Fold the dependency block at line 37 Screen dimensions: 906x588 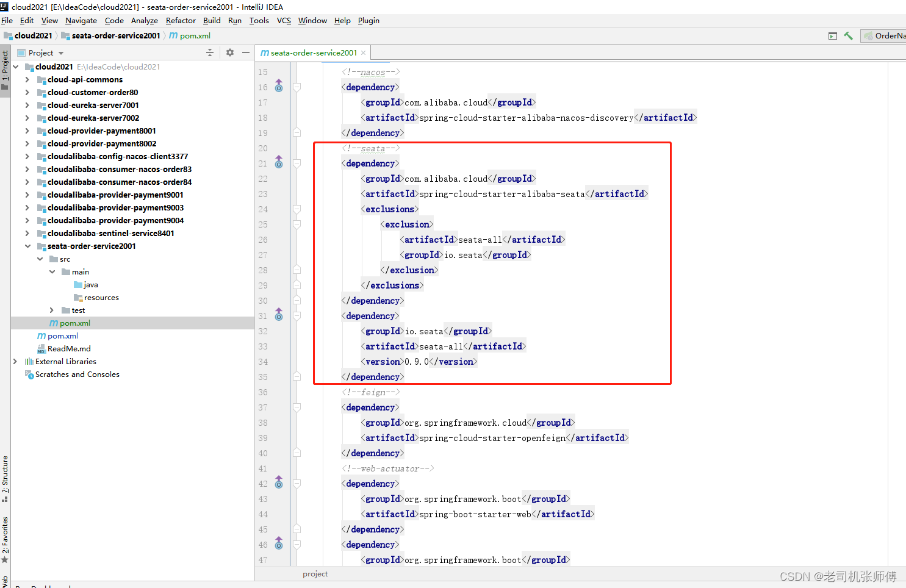[297, 407]
